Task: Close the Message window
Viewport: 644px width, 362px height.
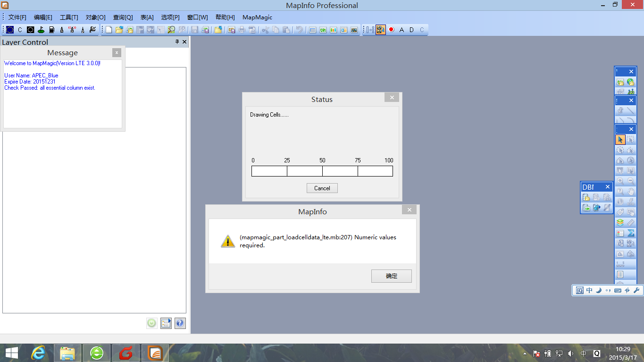Action: coord(117,52)
